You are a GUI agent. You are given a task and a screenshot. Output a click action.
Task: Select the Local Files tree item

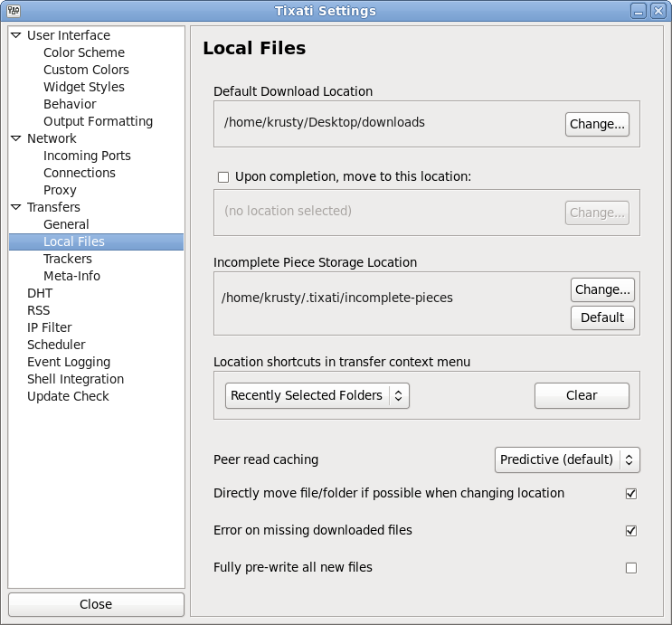[x=96, y=241]
